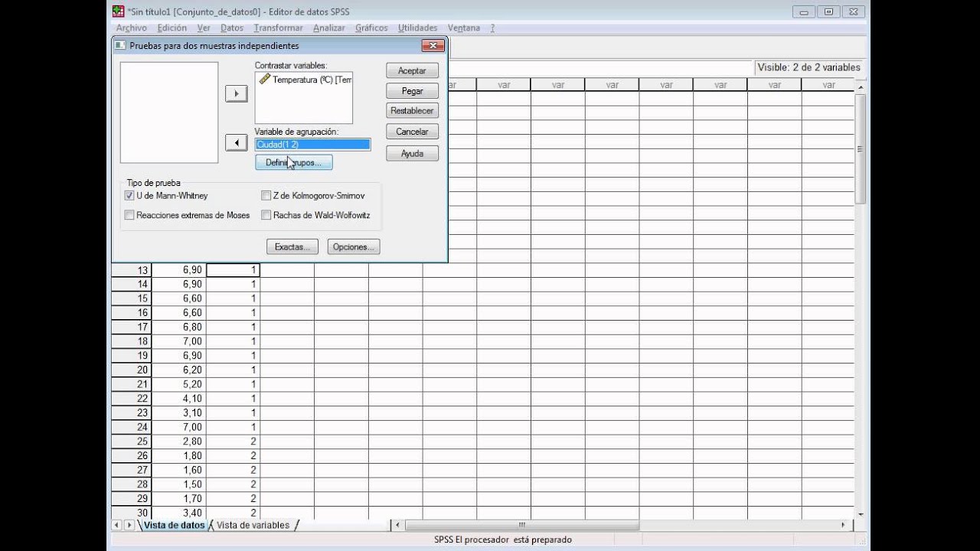Click the empty source variables list
Viewport: 980px width, 551px height.
pyautogui.click(x=169, y=112)
